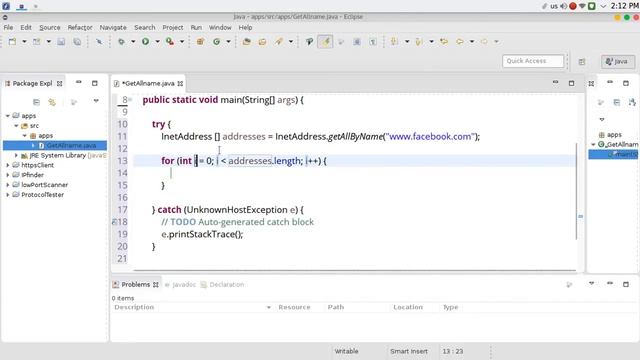Open New Java Class dropdown arrow
This screenshot has height=360, width=640.
229,42
